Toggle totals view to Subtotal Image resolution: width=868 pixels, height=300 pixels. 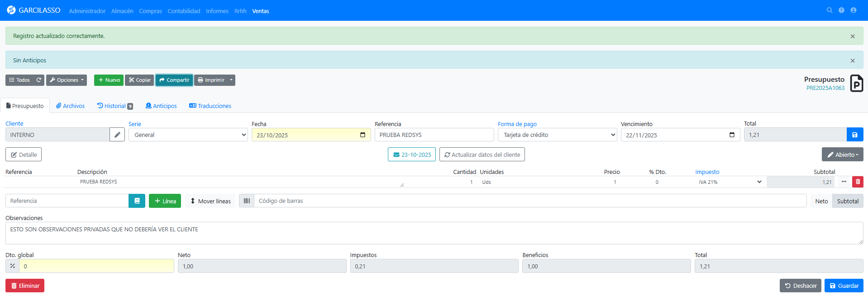pos(848,201)
